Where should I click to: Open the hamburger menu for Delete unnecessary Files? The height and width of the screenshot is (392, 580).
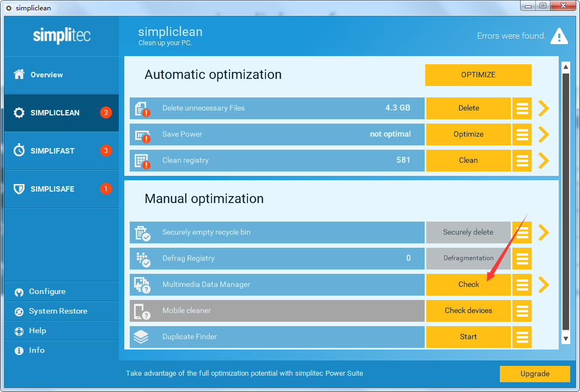(522, 108)
